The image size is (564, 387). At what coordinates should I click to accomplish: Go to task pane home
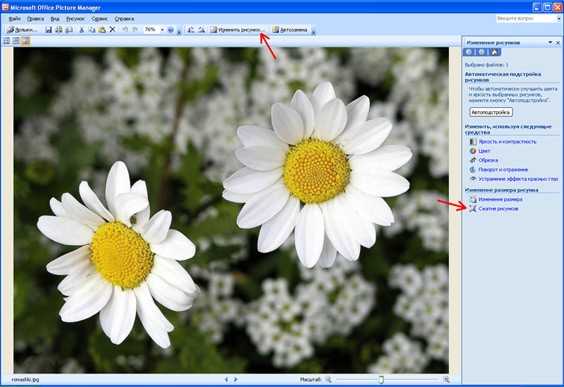(494, 52)
